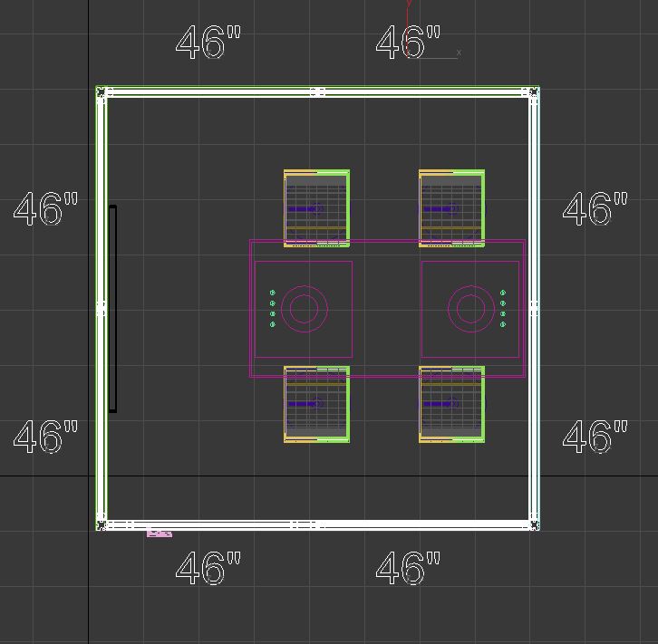Select the bottom-left chair object
Image resolution: width=658 pixels, height=644 pixels.
(x=316, y=405)
